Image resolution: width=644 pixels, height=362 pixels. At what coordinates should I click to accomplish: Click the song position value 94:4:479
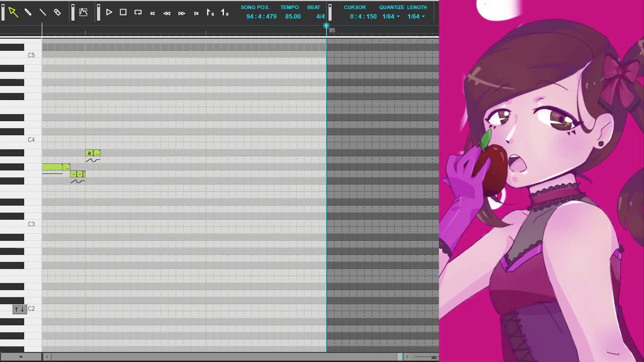click(262, 17)
